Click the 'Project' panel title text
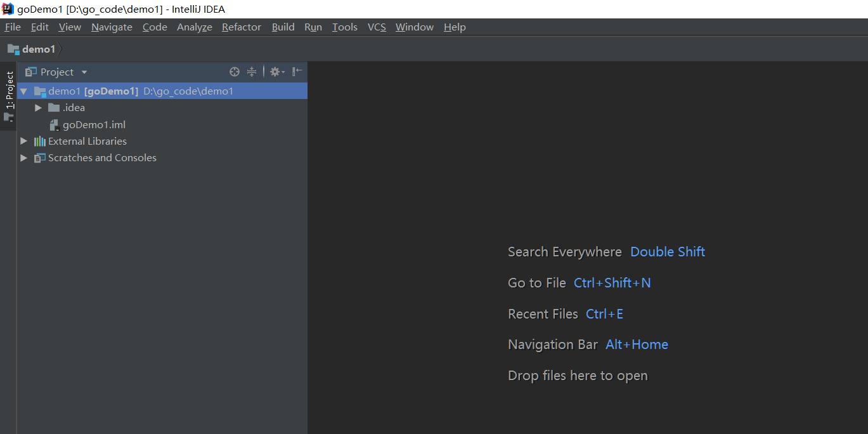Viewport: 868px width, 434px height. tap(57, 72)
